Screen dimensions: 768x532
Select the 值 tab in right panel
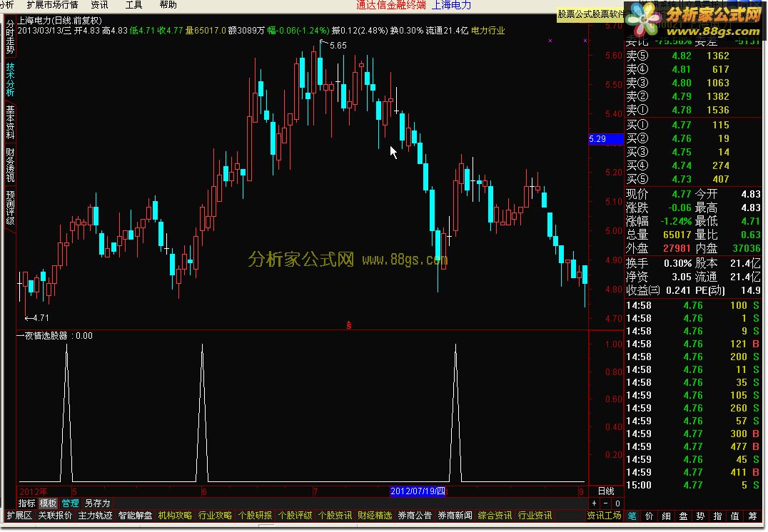click(x=734, y=516)
